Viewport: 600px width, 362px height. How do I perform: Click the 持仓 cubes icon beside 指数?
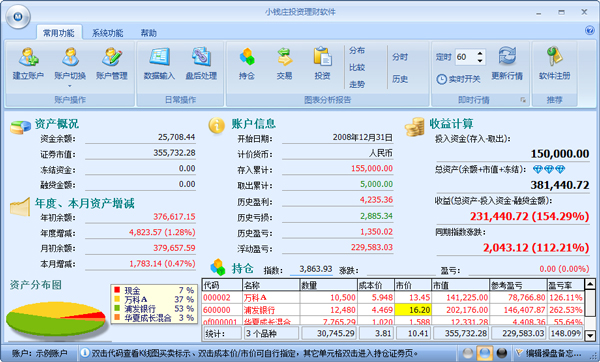click(218, 267)
